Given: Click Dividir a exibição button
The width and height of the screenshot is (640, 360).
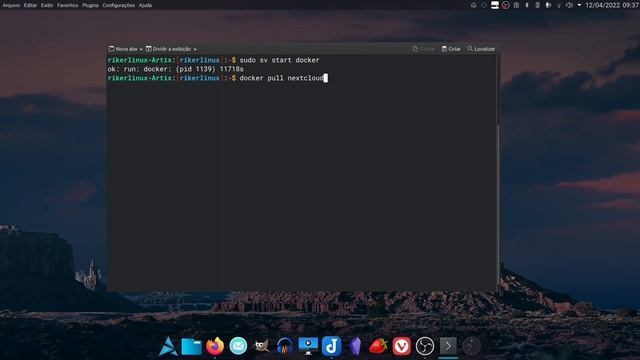Looking at the screenshot, I should (169, 49).
